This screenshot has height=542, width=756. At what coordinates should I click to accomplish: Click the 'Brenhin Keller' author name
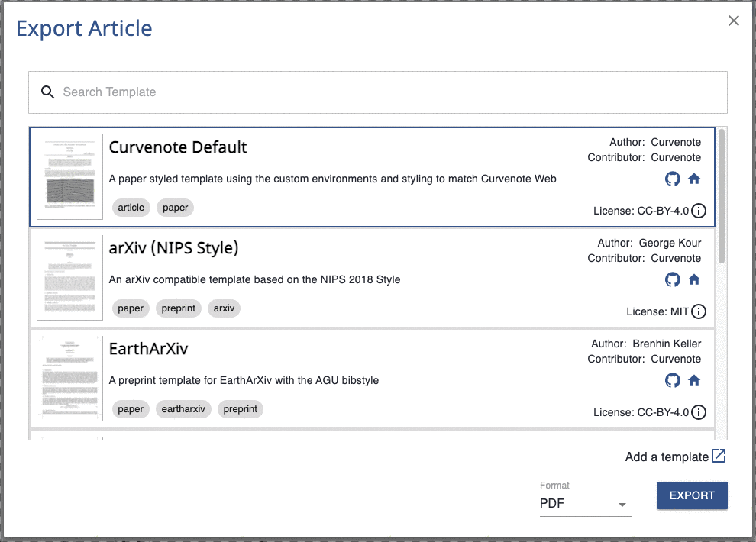pyautogui.click(x=667, y=344)
